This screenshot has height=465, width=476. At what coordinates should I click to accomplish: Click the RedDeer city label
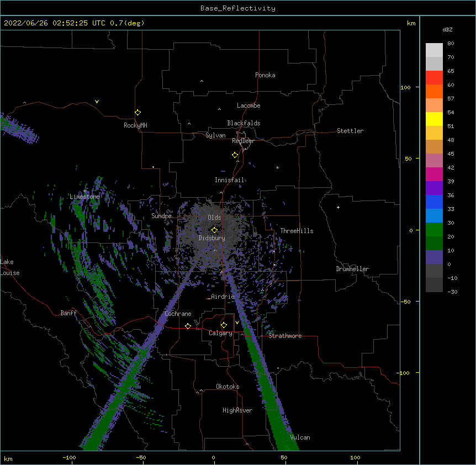[243, 141]
